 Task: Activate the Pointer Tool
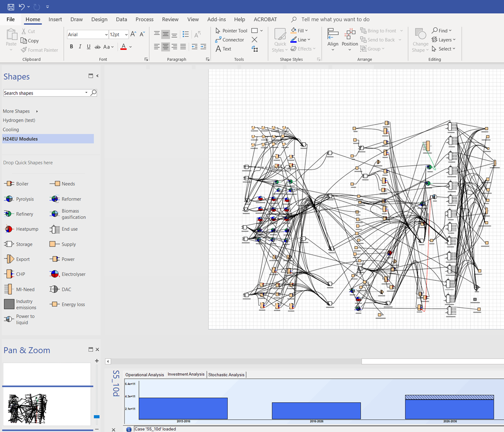coord(231,31)
